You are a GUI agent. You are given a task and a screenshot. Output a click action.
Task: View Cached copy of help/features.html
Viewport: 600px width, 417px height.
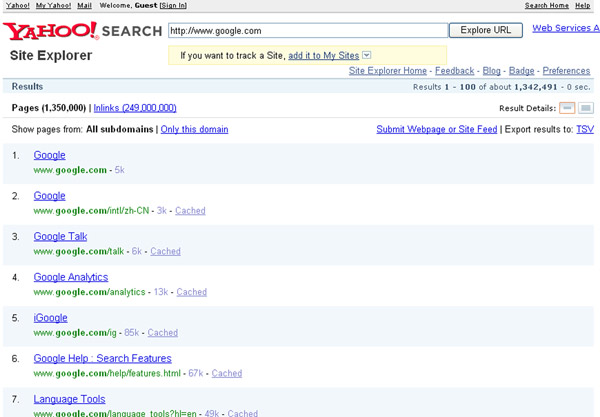tap(227, 373)
